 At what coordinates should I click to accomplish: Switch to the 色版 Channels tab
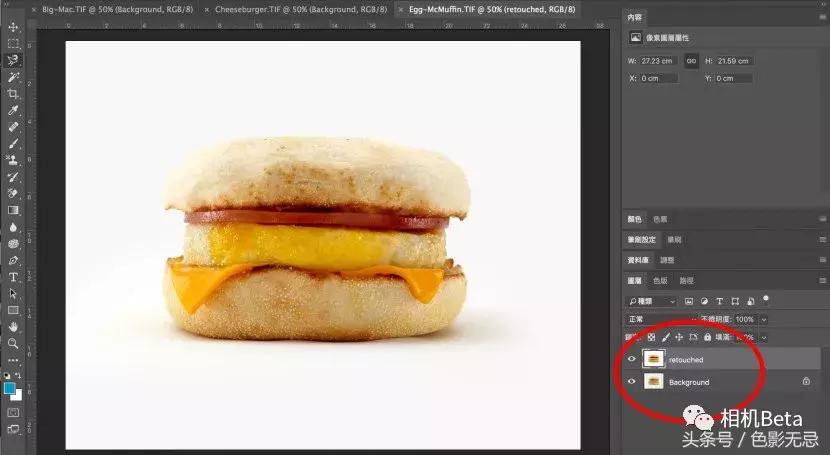point(660,280)
